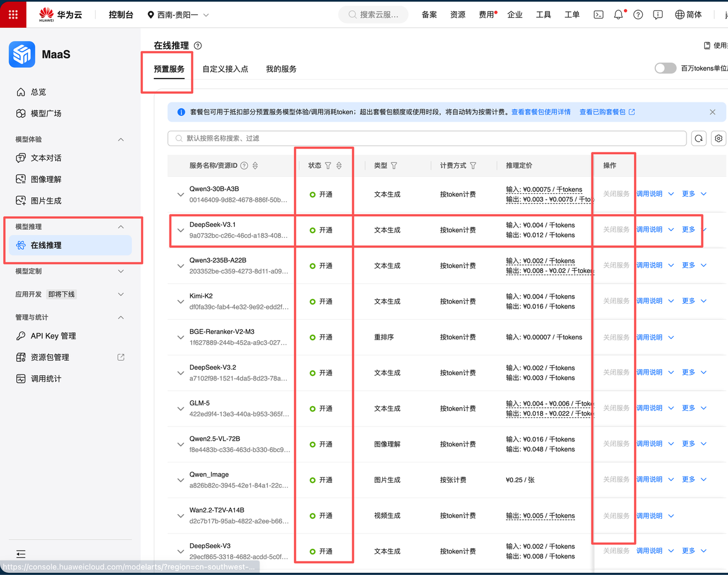728x575 pixels.
Task: Open region selector 西南-贵阳一
Action: coord(178,15)
